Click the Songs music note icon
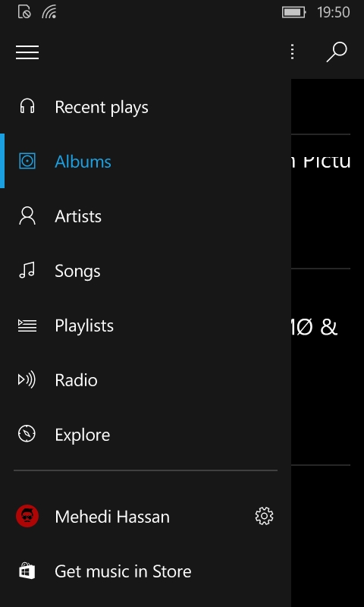This screenshot has width=364, height=607. [x=27, y=270]
